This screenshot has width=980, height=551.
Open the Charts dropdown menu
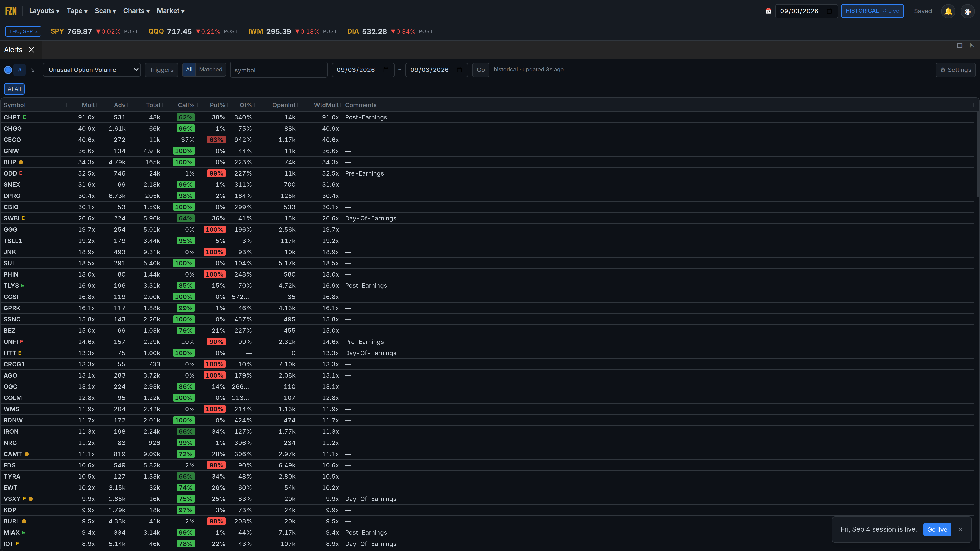pos(136,11)
